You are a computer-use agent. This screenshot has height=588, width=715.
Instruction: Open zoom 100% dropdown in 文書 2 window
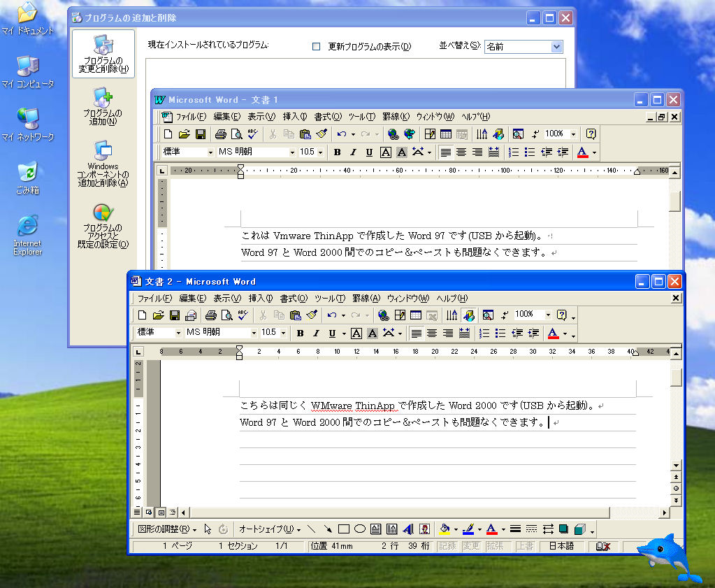tap(548, 315)
